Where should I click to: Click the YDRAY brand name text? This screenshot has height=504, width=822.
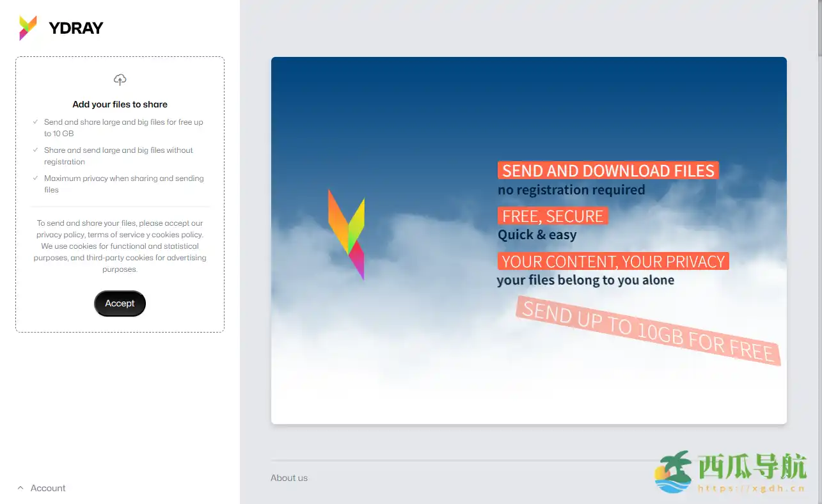[75, 28]
